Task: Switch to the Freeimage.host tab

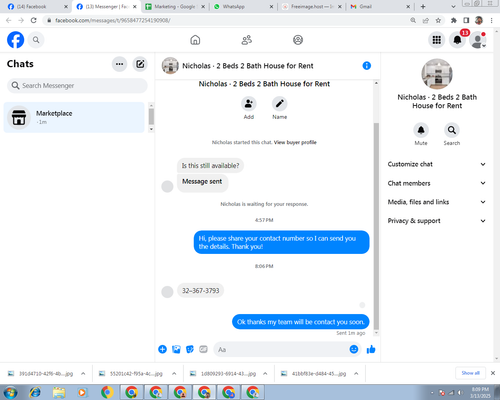Action: (312, 7)
